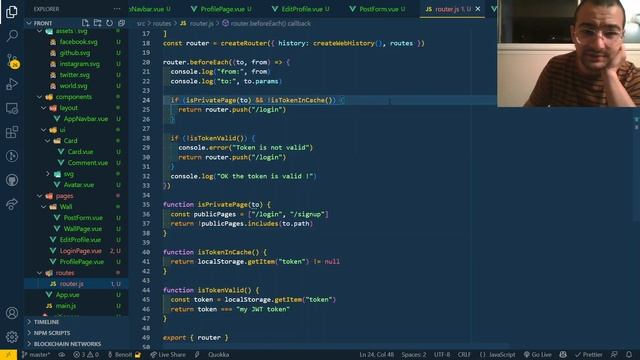
Task: Open the Search view in the activity bar
Action: [x=12, y=36]
